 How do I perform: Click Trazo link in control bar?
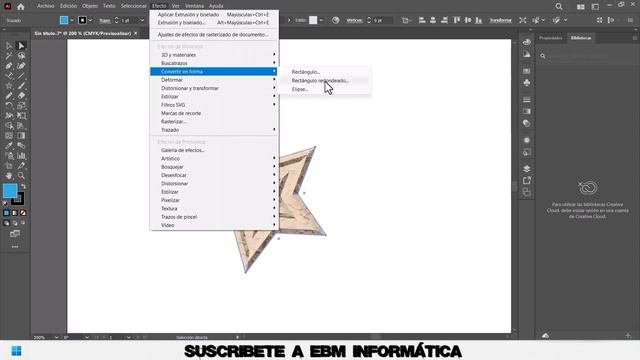(104, 20)
